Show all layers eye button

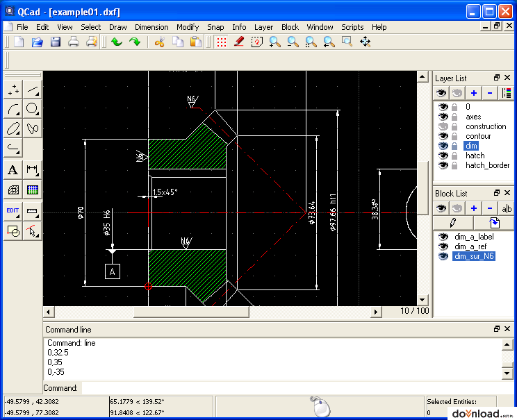click(441, 93)
